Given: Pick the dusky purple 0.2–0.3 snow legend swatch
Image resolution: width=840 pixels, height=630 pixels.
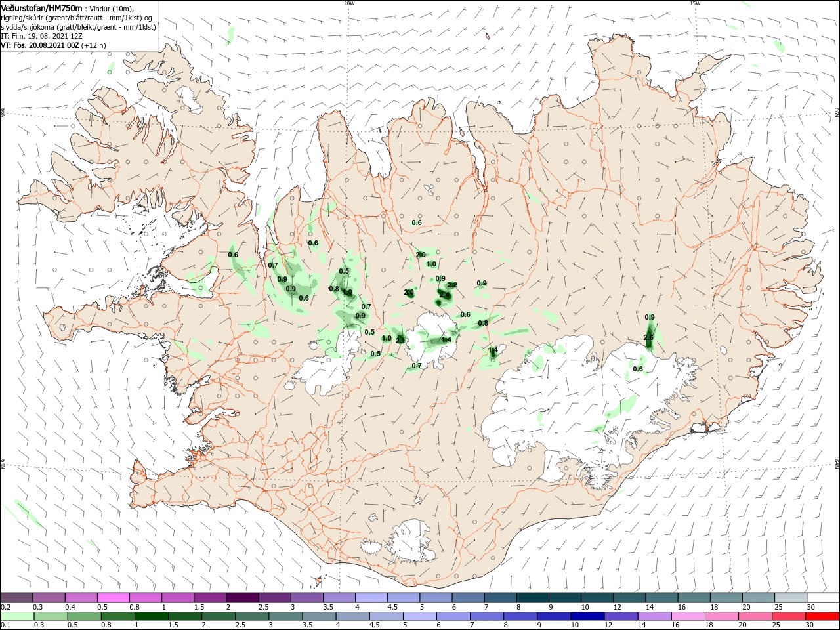Looking at the screenshot, I should click(x=16, y=598).
